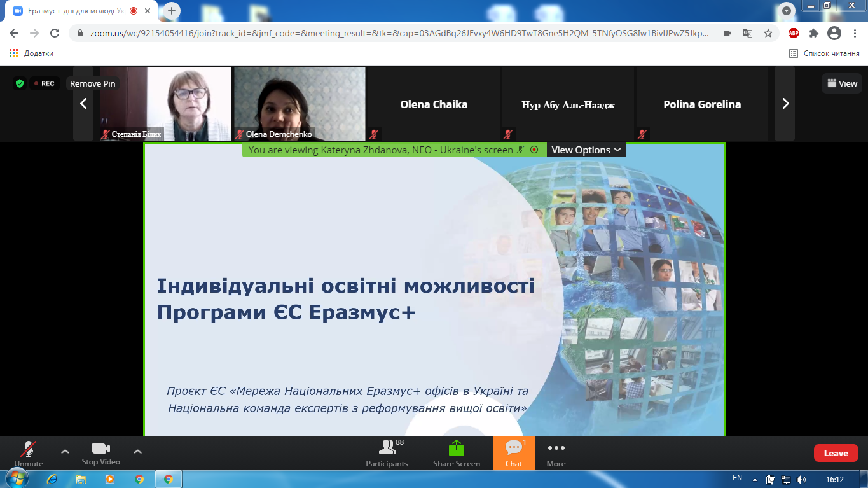Open the Extensions puzzle menu
This screenshot has height=488, width=868.
pyautogui.click(x=814, y=33)
